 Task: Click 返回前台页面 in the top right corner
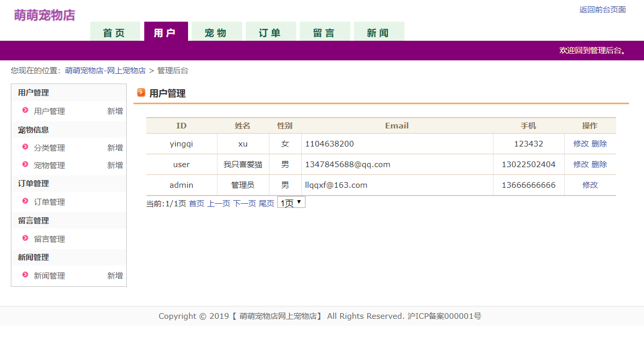point(602,9)
